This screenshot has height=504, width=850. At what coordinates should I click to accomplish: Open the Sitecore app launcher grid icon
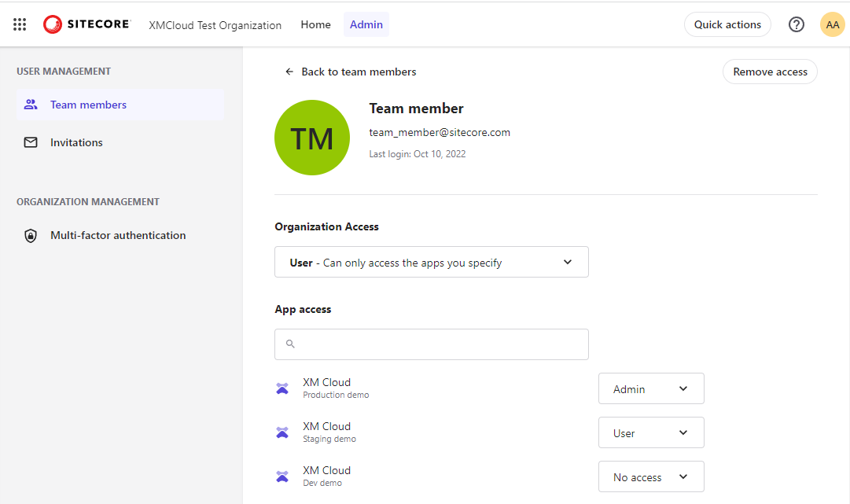19,24
